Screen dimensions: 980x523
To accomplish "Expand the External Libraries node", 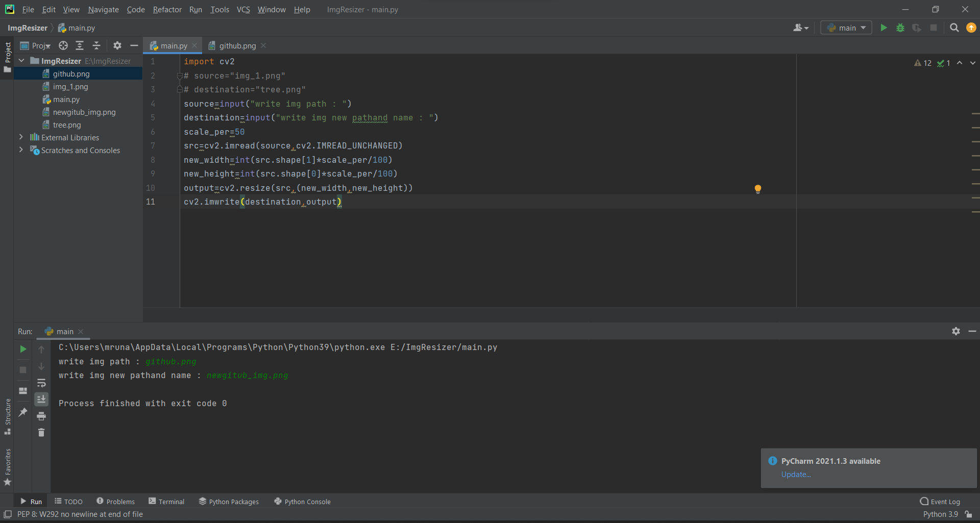I will click(21, 137).
